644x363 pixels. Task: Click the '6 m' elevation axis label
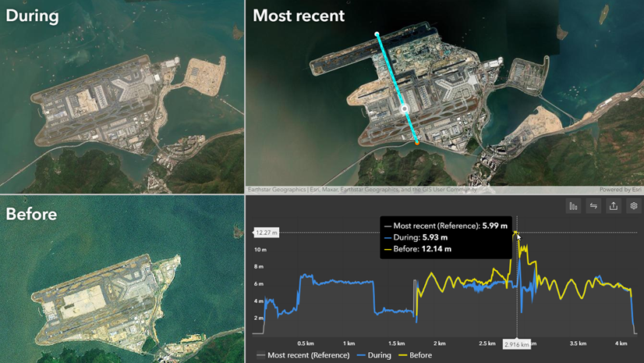click(259, 283)
